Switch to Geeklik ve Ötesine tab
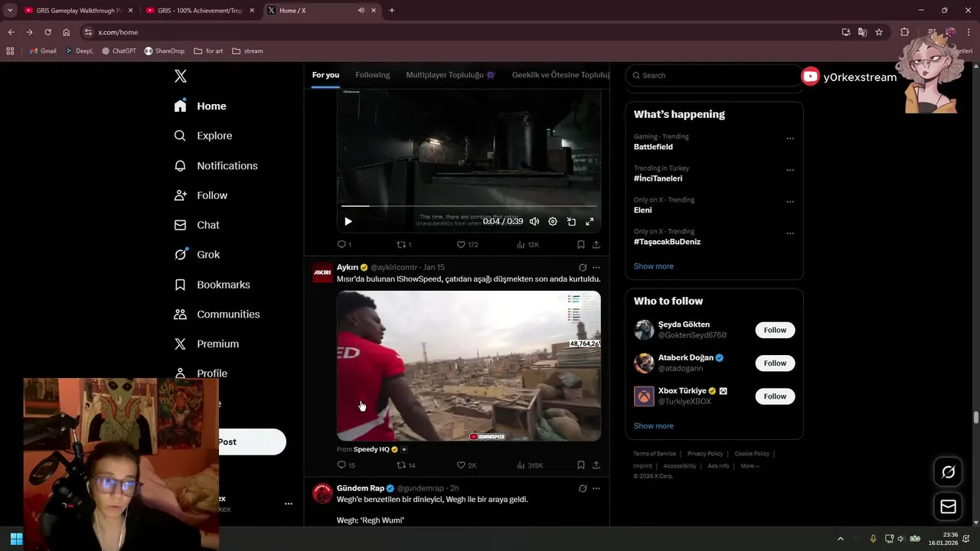This screenshot has width=980, height=551. [560, 75]
